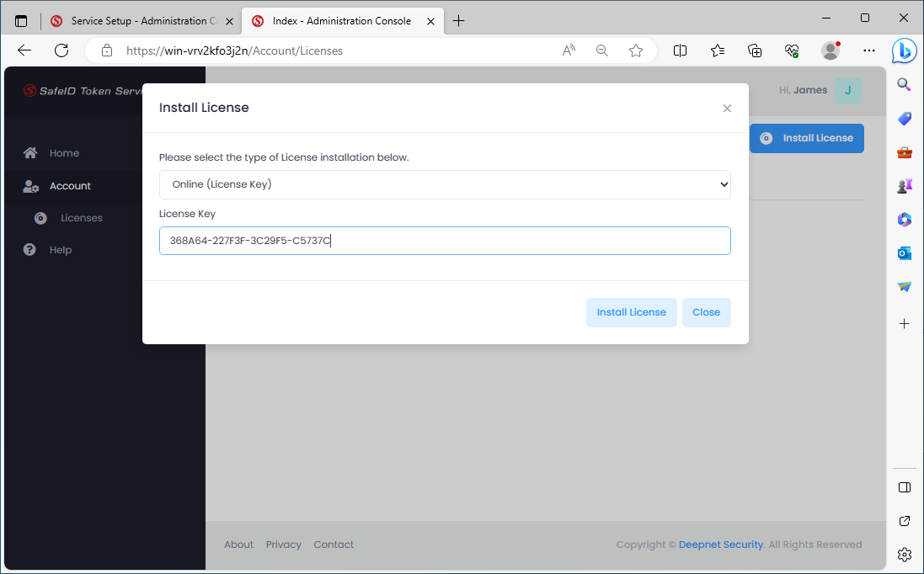Open the browser profile avatar menu
The width and height of the screenshot is (924, 574).
coord(831,50)
